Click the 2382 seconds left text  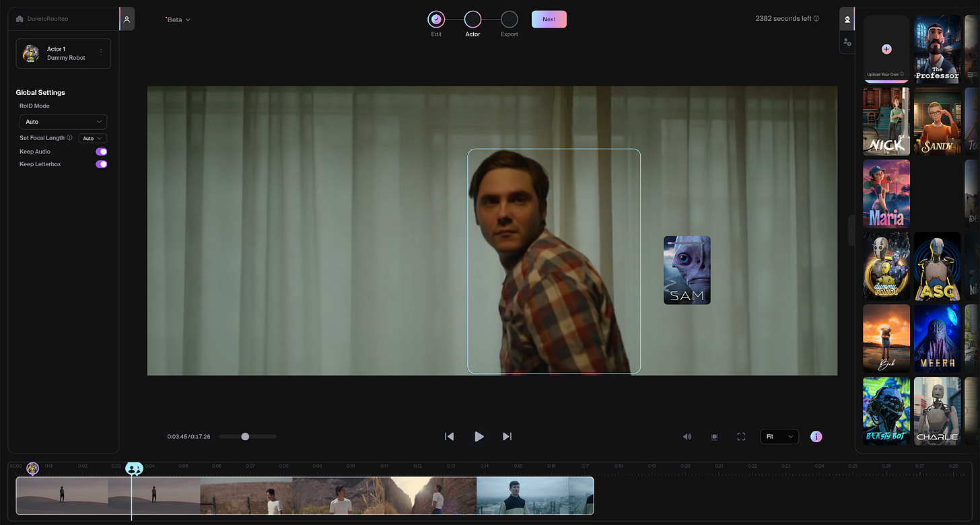click(x=783, y=19)
